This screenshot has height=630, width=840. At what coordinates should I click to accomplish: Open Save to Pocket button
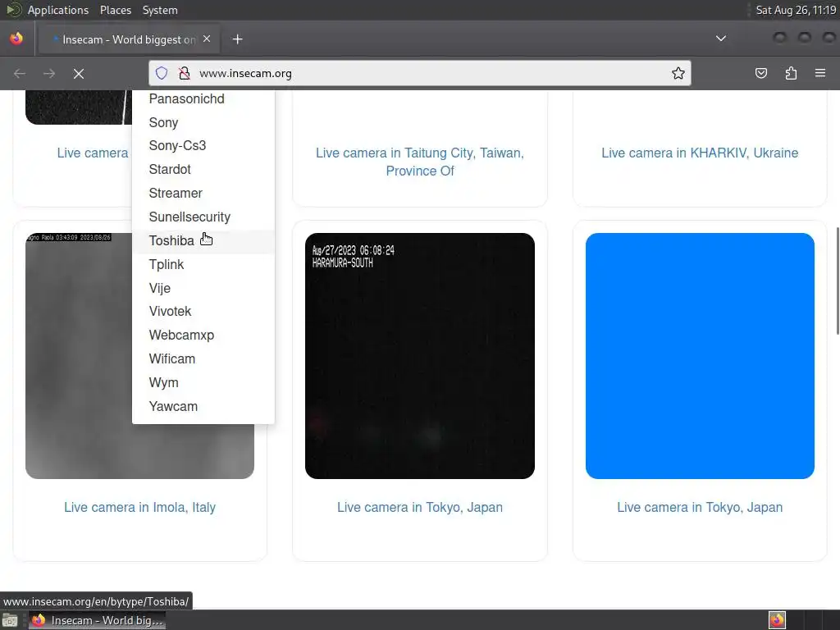pos(761,73)
